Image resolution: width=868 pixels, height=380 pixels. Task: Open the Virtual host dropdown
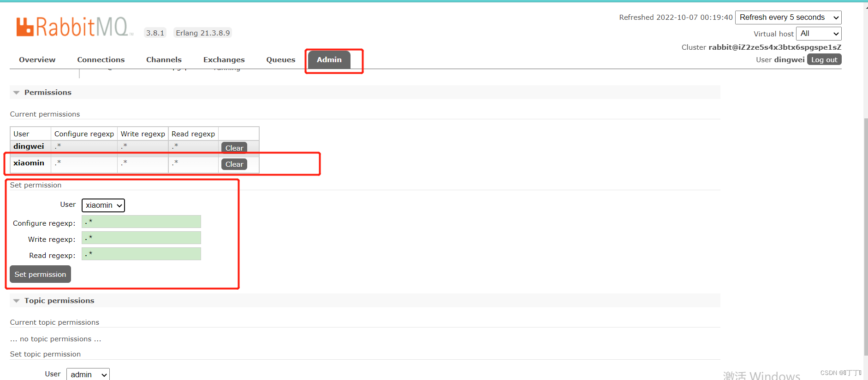click(819, 34)
